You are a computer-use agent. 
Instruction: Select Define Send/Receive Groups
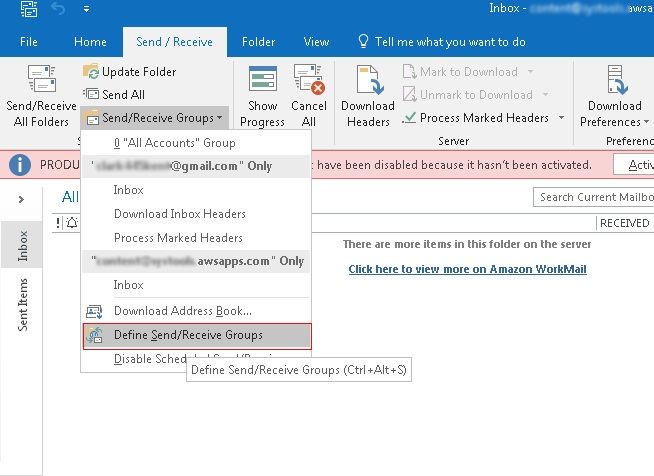[197, 336]
